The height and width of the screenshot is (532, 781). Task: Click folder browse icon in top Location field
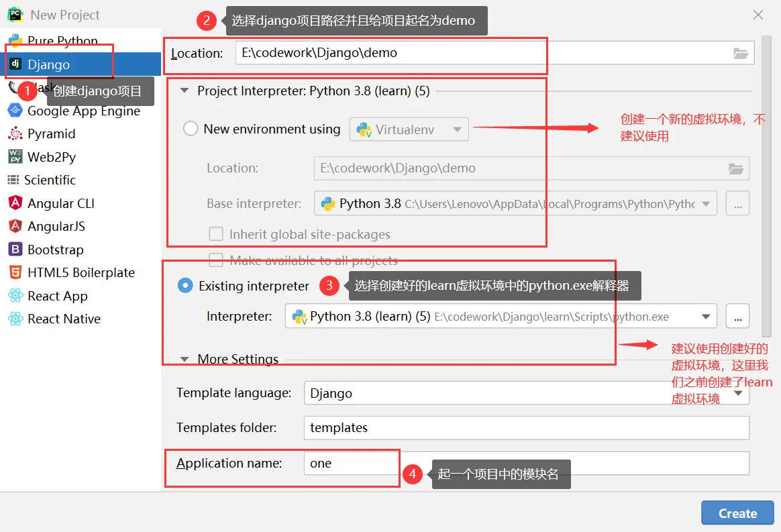(740, 54)
